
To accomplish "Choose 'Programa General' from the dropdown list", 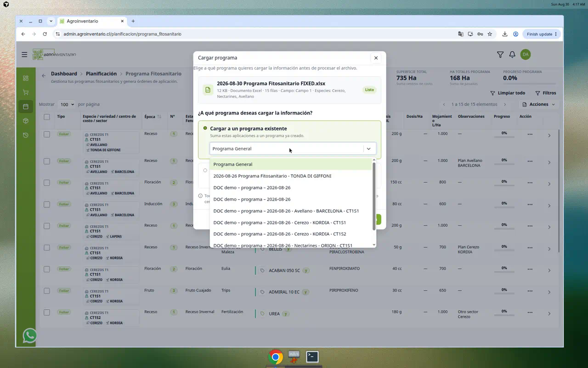I will click(291, 164).
